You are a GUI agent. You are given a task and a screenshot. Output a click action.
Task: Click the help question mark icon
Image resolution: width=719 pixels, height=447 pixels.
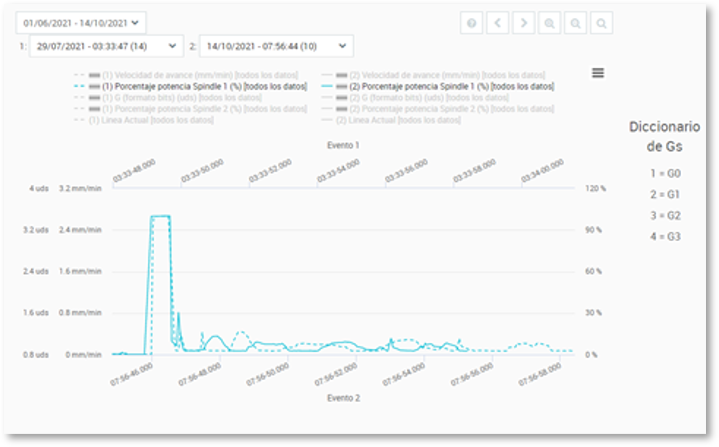471,23
